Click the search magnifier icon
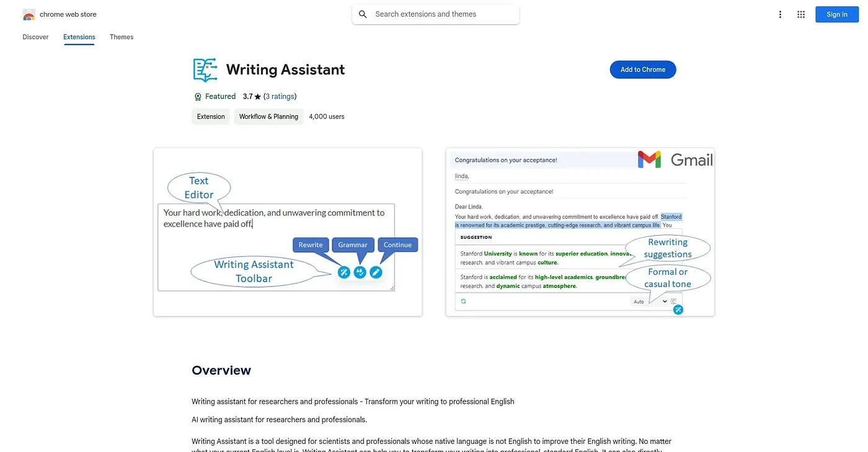Image resolution: width=868 pixels, height=452 pixels. pos(363,14)
